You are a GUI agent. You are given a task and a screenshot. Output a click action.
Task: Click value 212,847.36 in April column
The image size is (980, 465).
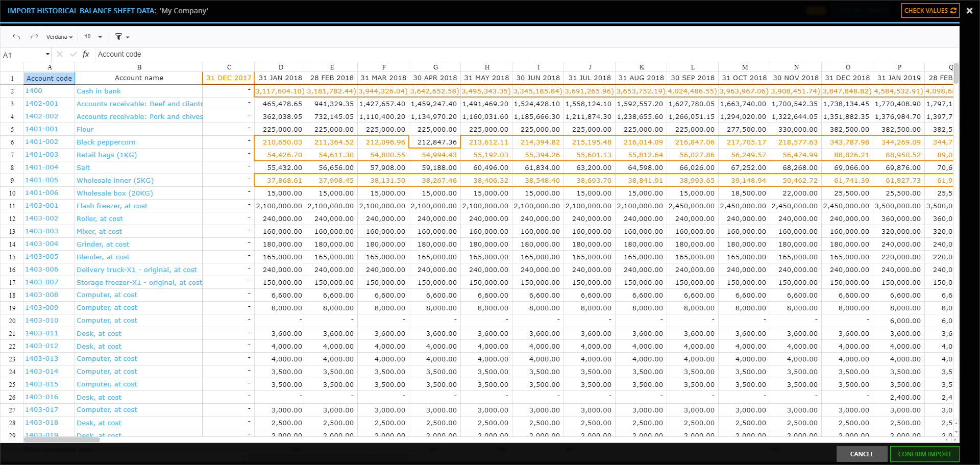(435, 142)
